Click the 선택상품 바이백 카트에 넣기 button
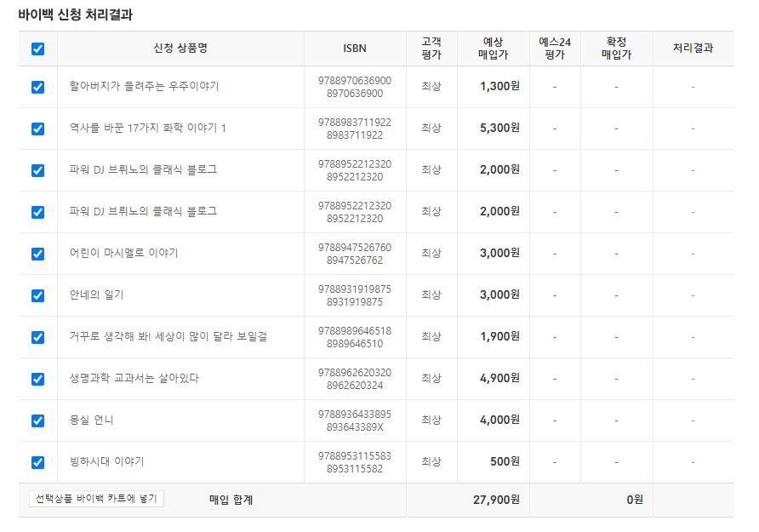759x532 pixels. tap(96, 499)
